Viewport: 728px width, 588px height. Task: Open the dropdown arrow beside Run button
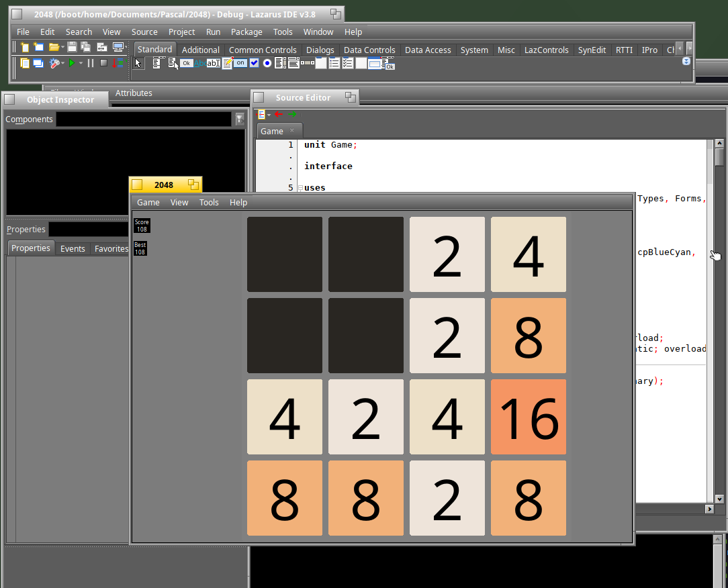point(81,63)
